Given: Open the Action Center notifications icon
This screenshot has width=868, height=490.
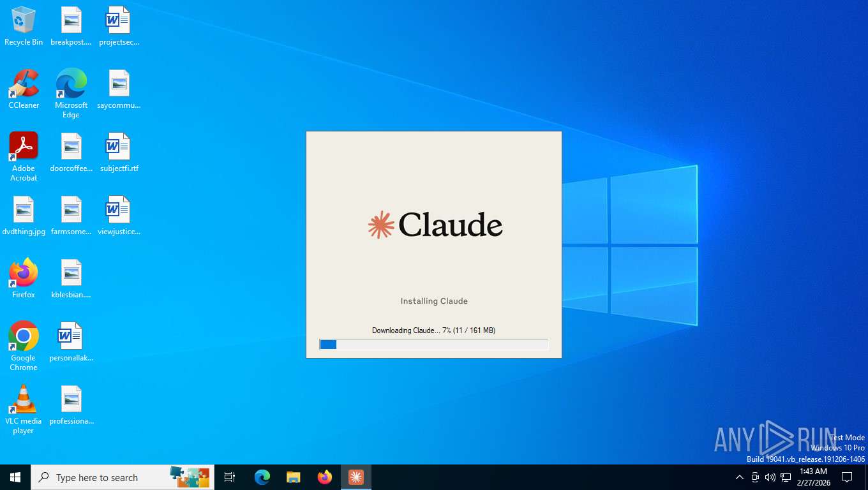Looking at the screenshot, I should point(848,477).
